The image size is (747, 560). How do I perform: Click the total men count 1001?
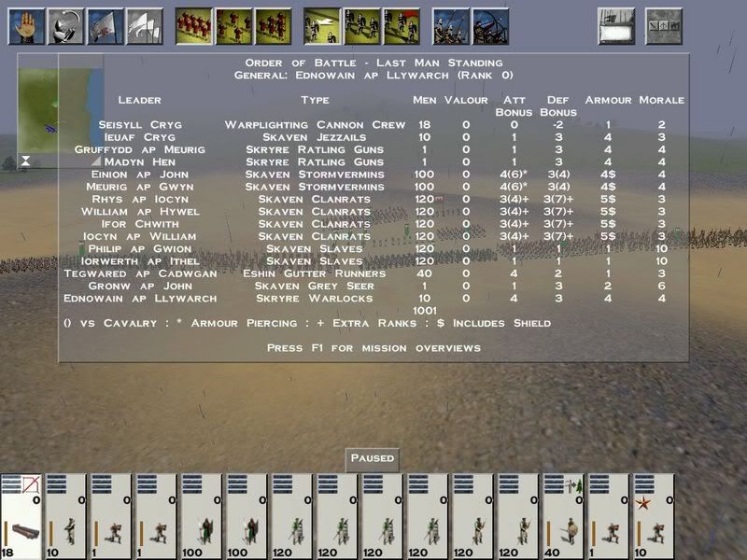tap(425, 311)
